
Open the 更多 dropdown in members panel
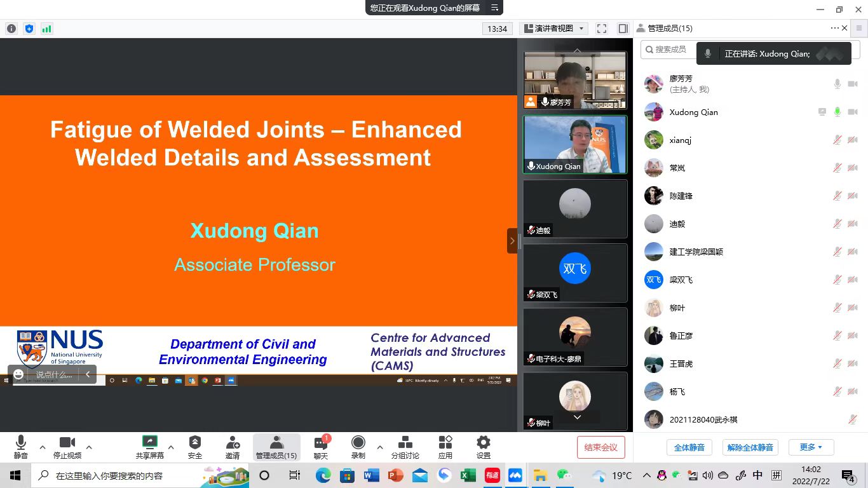pyautogui.click(x=811, y=447)
